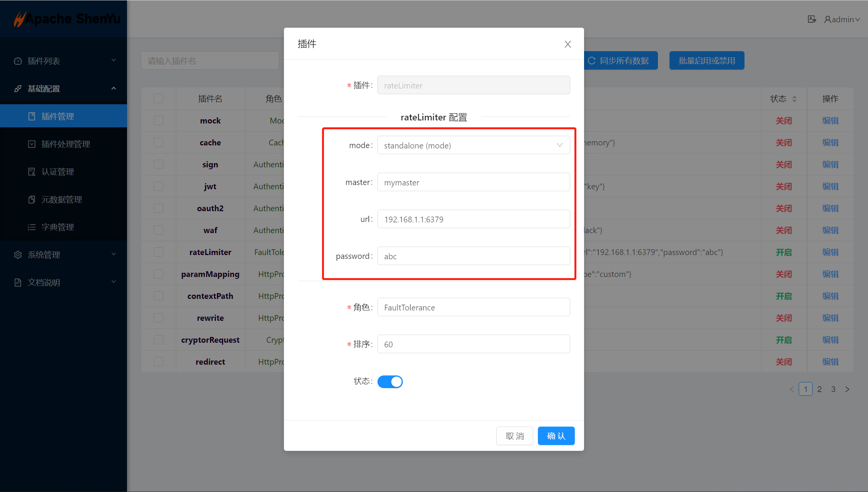Tick the select-all header checkbox
The width and height of the screenshot is (868, 492).
pyautogui.click(x=159, y=98)
